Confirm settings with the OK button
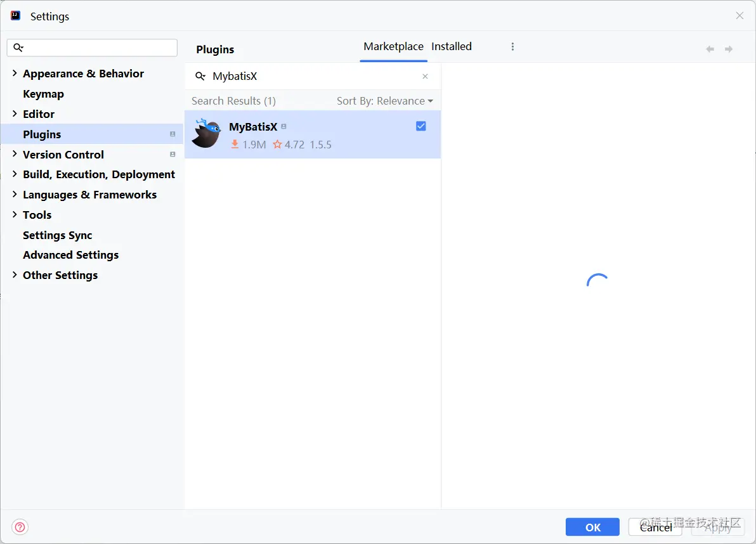756x544 pixels. tap(592, 527)
